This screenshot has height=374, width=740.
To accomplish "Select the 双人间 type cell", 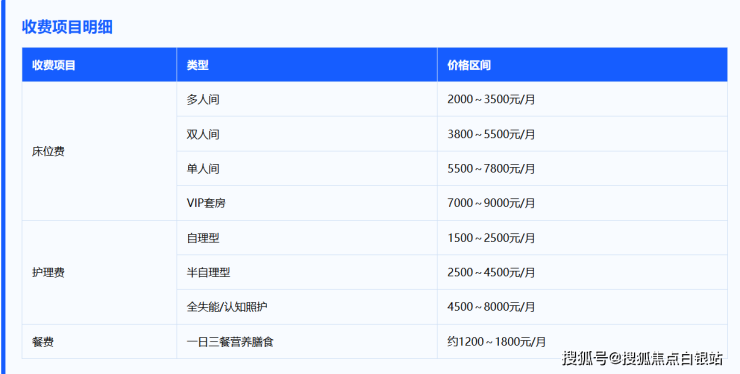I will [x=307, y=134].
